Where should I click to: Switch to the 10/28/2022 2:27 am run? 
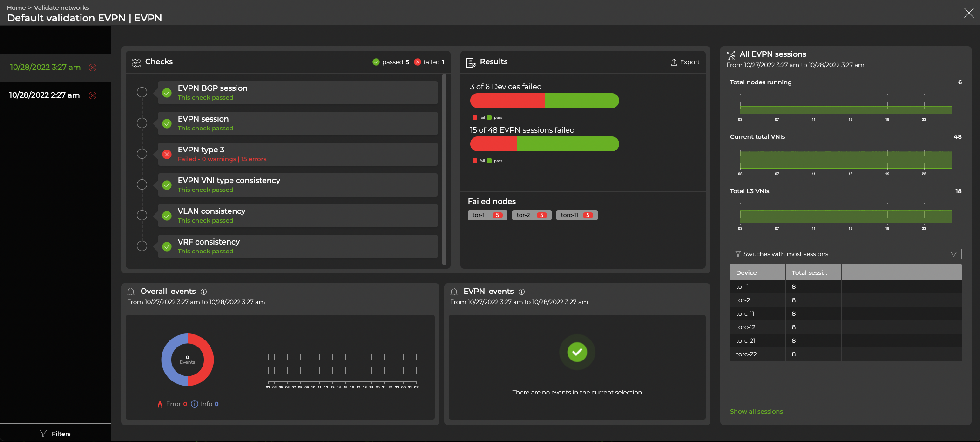click(44, 95)
